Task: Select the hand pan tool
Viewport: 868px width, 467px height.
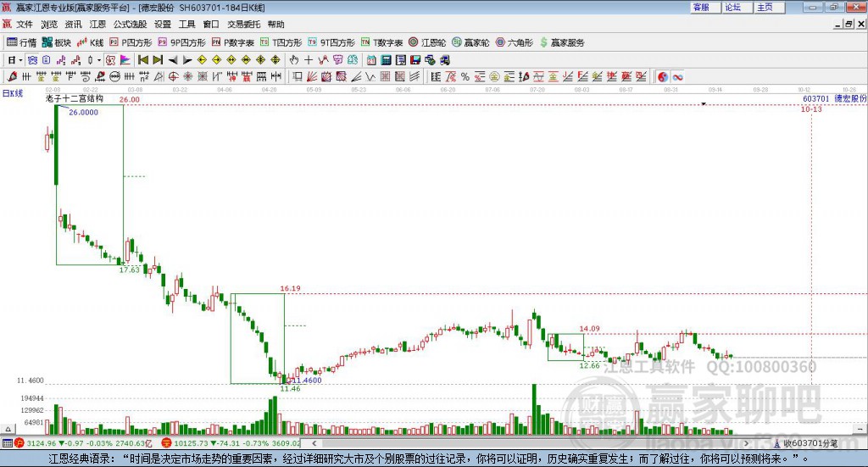Action: [294, 60]
